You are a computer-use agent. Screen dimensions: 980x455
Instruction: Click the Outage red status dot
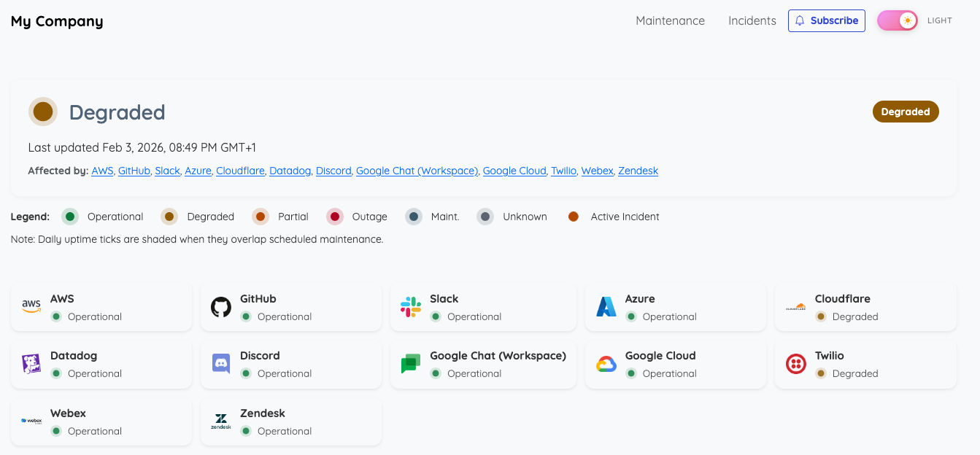click(x=335, y=217)
